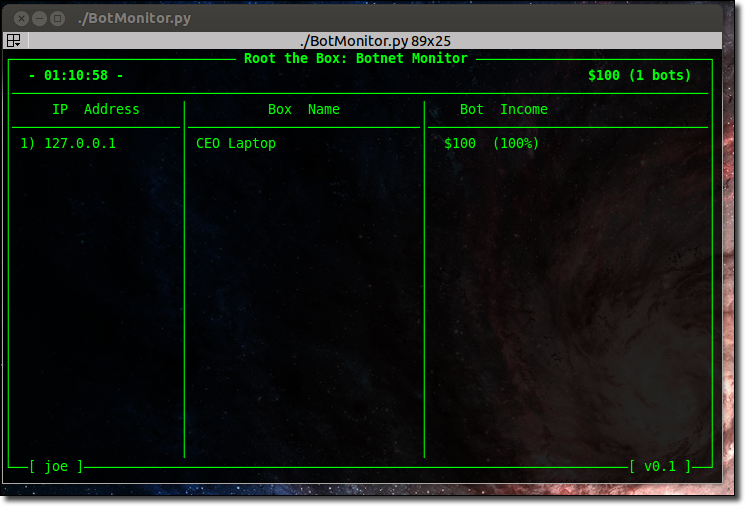Select the CEO Laptop box name
745x506 pixels.
(x=236, y=143)
